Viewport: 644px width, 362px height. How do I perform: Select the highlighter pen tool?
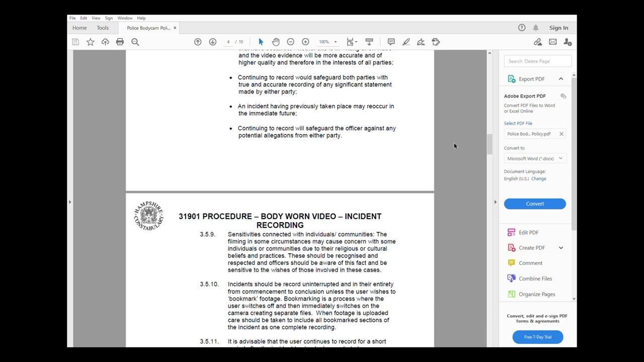(x=406, y=42)
